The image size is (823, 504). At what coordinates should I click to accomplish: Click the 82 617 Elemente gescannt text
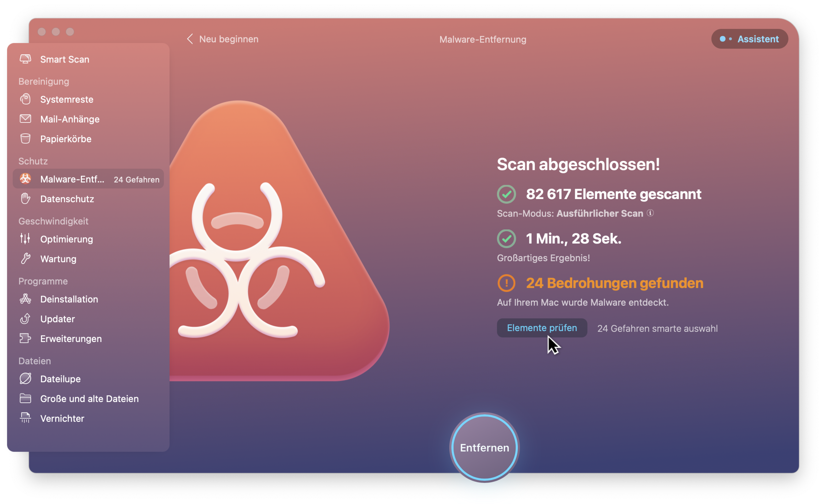614,194
